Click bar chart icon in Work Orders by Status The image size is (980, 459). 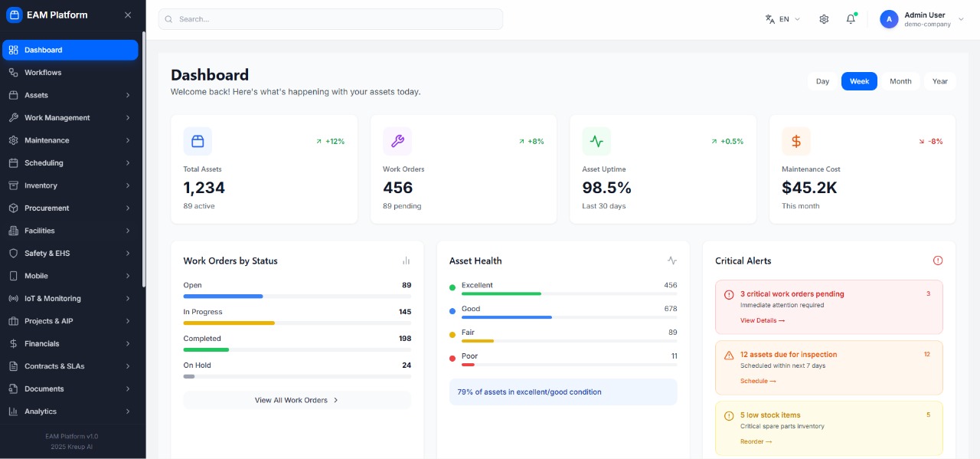coord(406,261)
